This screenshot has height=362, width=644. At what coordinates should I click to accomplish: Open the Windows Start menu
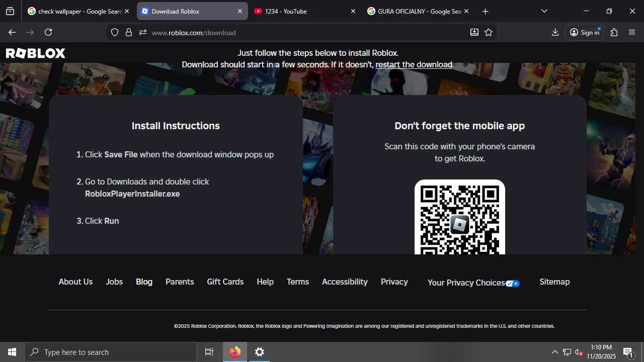click(x=12, y=352)
